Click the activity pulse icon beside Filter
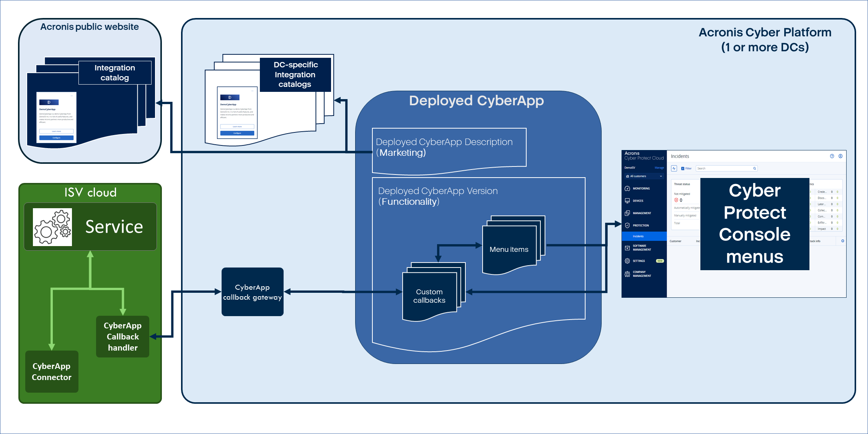Screen dimensions: 868x434 click(x=674, y=168)
